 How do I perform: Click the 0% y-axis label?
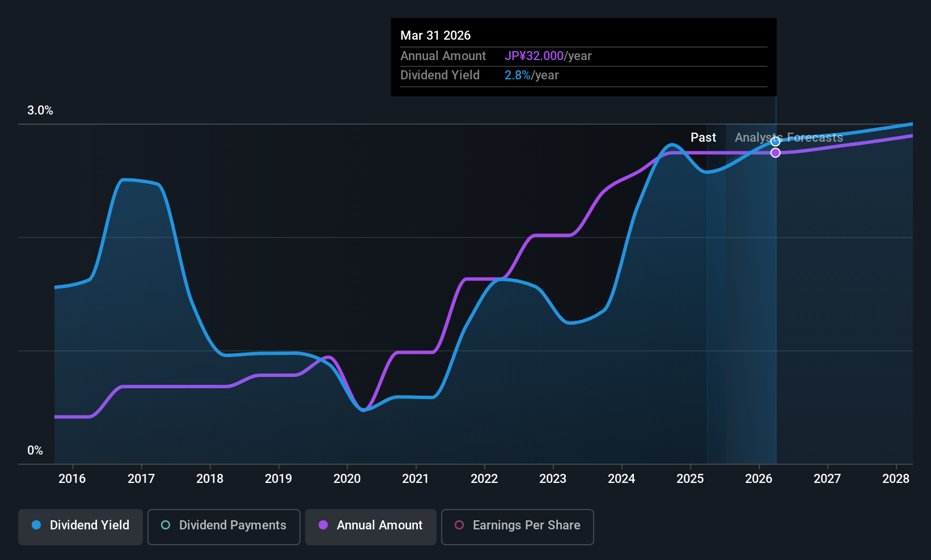[x=35, y=451]
